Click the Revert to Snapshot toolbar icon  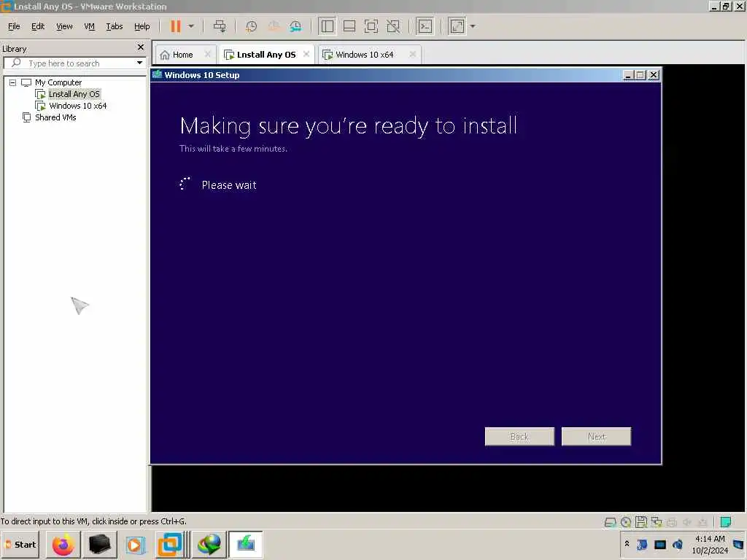click(x=274, y=26)
